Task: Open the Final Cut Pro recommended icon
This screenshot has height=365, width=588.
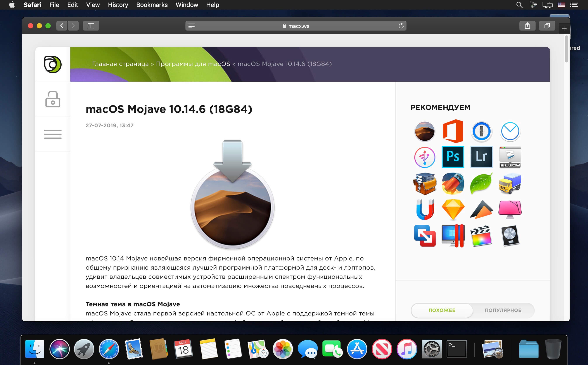Action: coord(481,236)
